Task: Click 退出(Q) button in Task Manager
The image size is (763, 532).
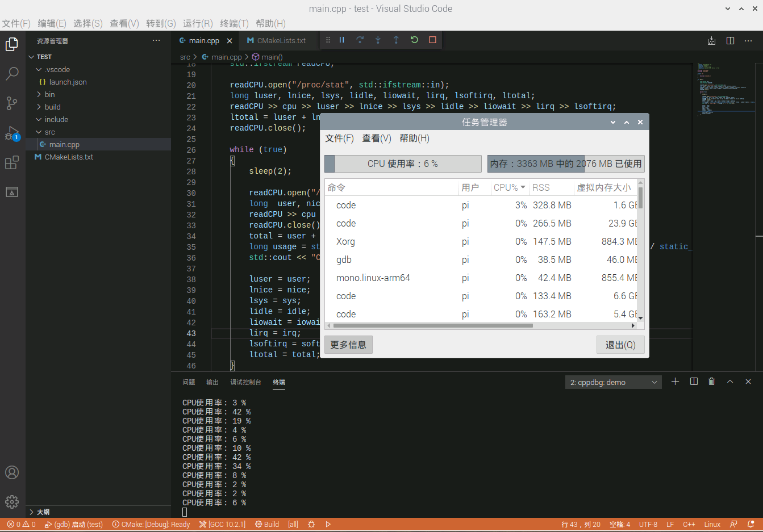Action: click(620, 345)
